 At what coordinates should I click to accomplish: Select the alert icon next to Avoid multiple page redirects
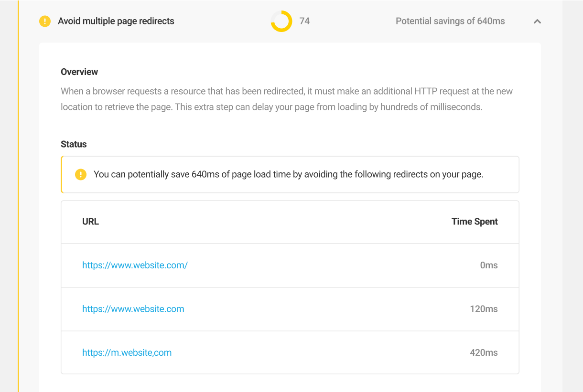click(x=44, y=21)
